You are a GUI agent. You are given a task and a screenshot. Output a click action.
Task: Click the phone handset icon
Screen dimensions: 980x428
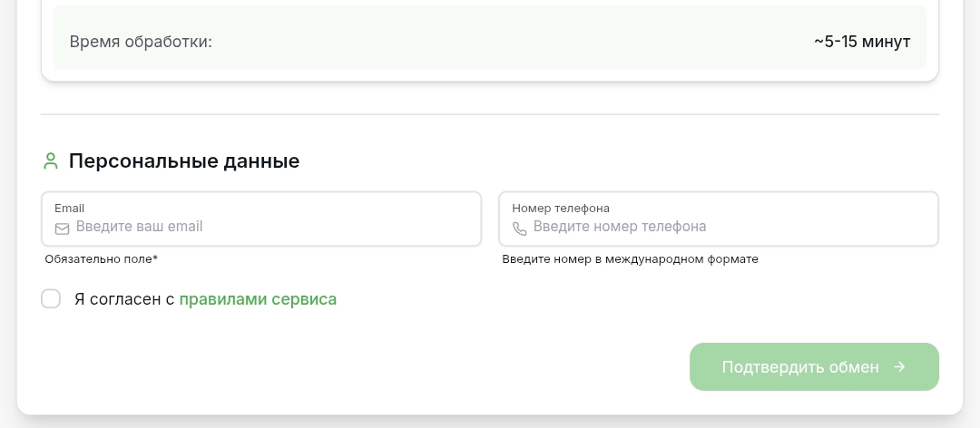(x=520, y=229)
